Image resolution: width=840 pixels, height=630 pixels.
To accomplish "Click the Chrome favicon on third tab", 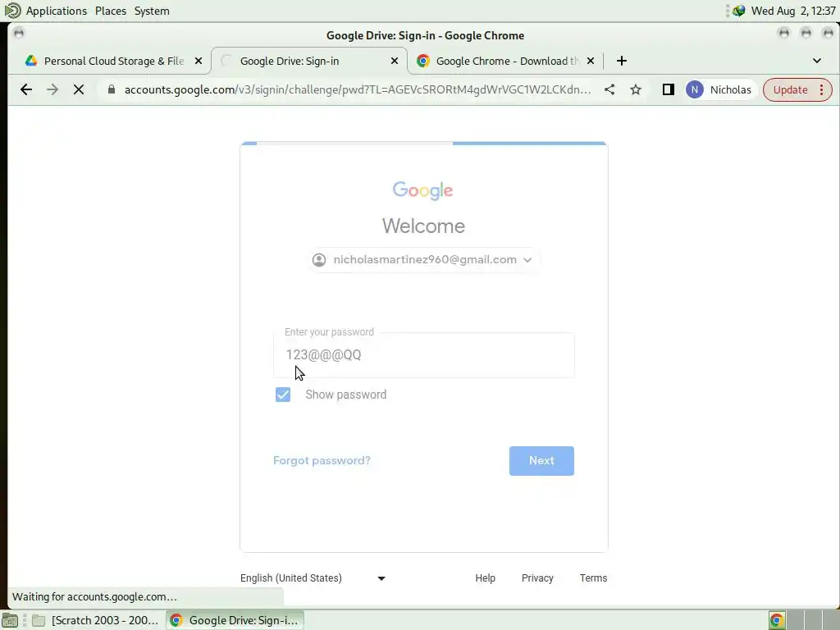I will [x=423, y=61].
